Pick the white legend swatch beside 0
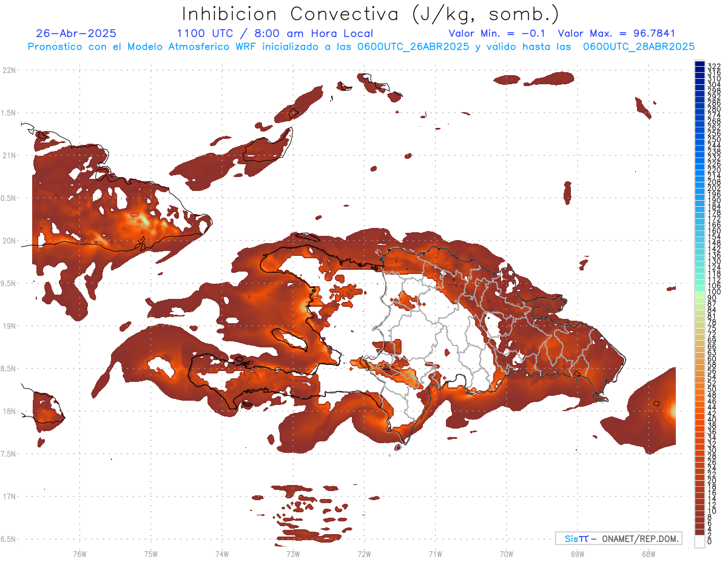Image resolution: width=728 pixels, height=562 pixels. click(700, 543)
